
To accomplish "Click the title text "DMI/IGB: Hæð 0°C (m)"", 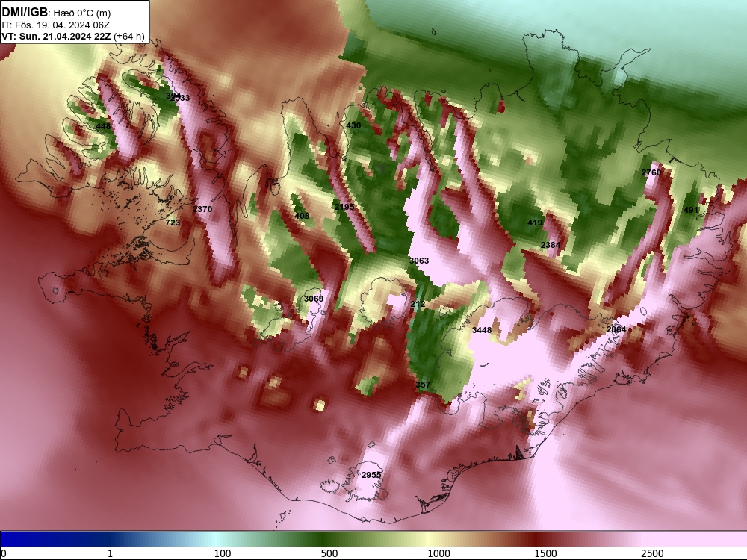I will click(x=56, y=13).
